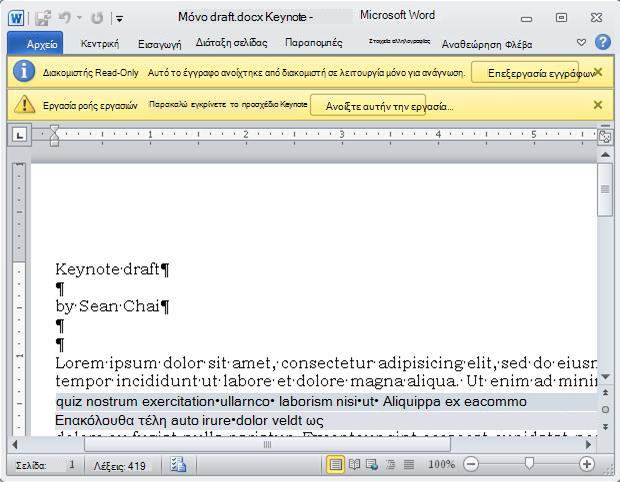Click Select Browse Object circle icon
This screenshot has width=620, height=482.
(605, 410)
